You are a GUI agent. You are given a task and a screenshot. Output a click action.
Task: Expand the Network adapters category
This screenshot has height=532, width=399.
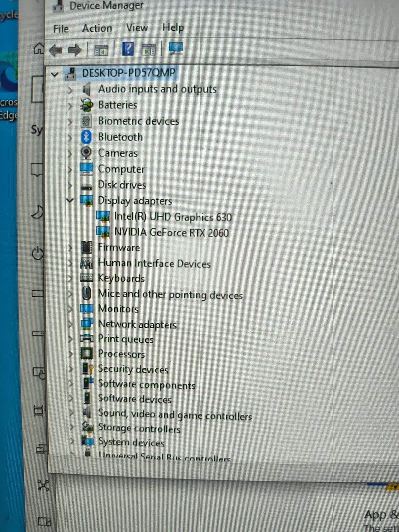click(x=70, y=324)
